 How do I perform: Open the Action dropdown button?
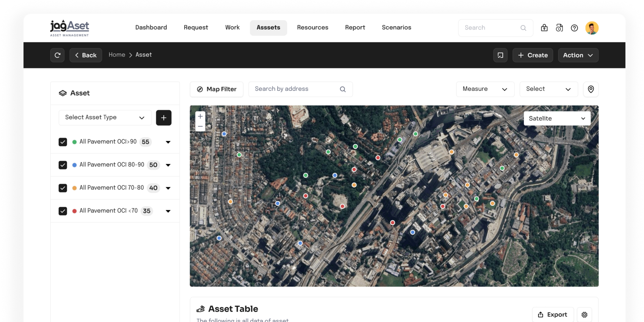point(578,55)
